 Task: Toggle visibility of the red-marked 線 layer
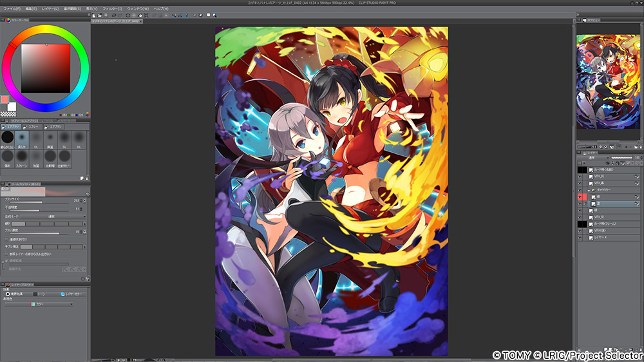tap(580, 197)
